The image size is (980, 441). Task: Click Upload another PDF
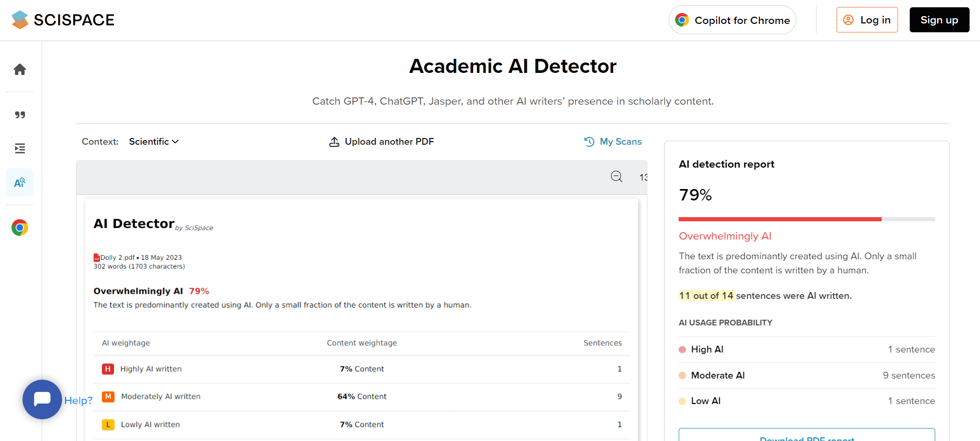coord(381,142)
